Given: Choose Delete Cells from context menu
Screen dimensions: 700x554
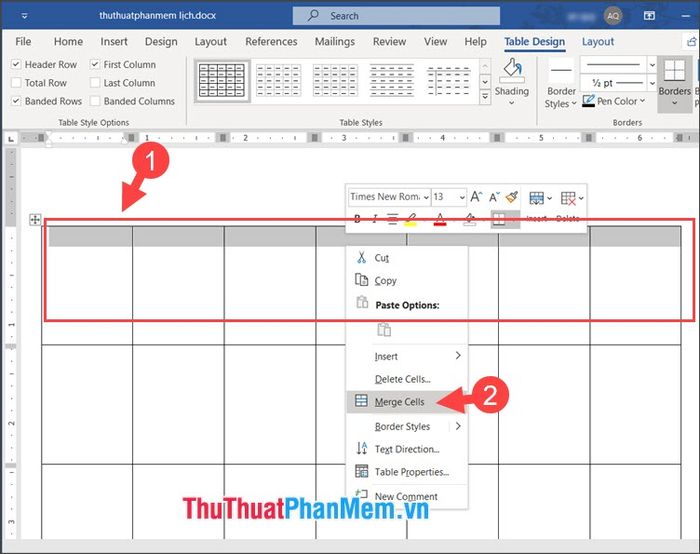Looking at the screenshot, I should (x=406, y=379).
